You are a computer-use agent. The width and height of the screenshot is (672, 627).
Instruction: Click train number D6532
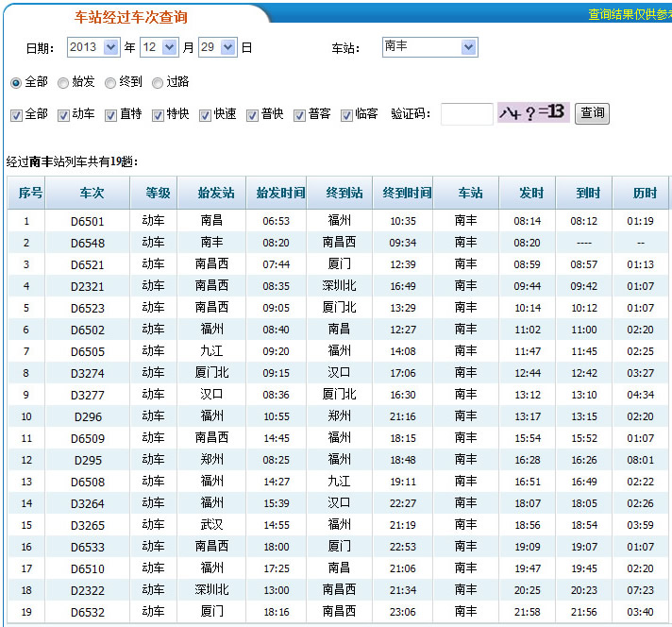tap(88, 613)
